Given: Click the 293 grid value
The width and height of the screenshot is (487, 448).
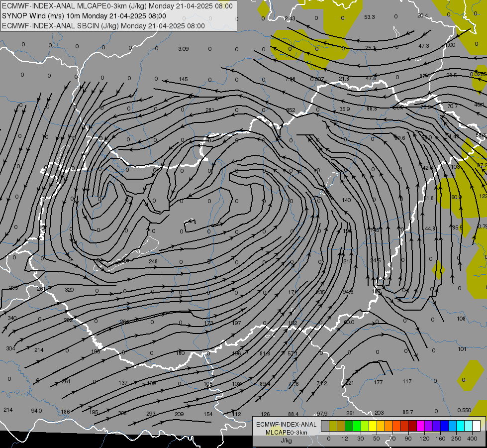Looking at the screenshot, I should tap(151, 414).
